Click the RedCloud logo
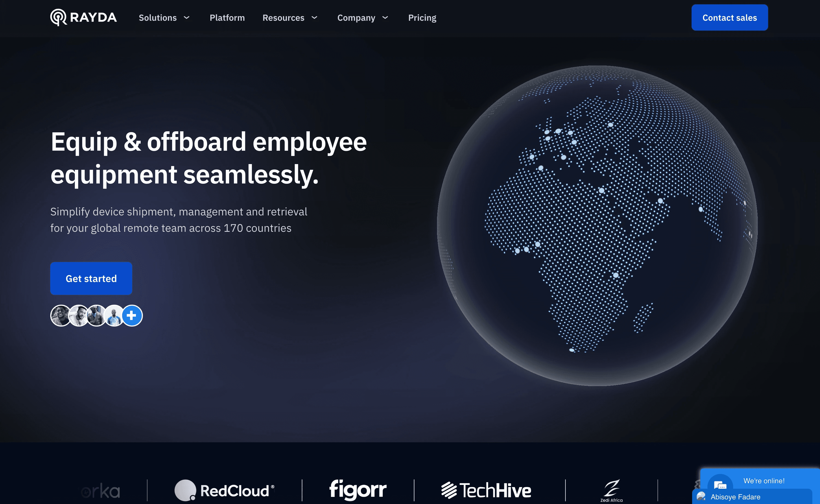820x504 pixels. click(224, 491)
